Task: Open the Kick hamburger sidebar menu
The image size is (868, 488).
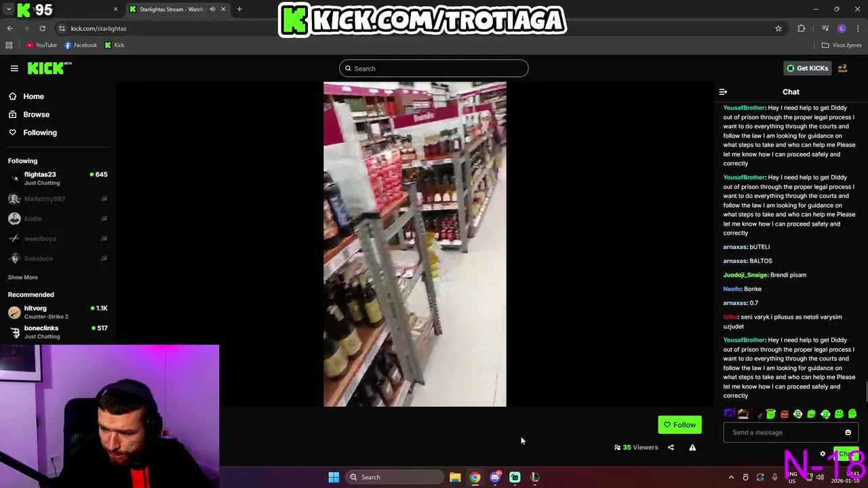Action: click(x=14, y=68)
